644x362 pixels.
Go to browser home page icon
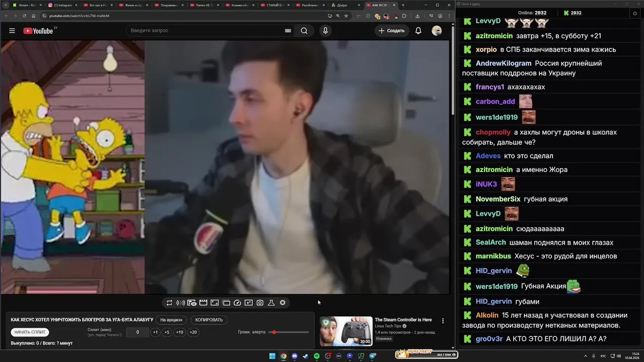tap(34, 16)
